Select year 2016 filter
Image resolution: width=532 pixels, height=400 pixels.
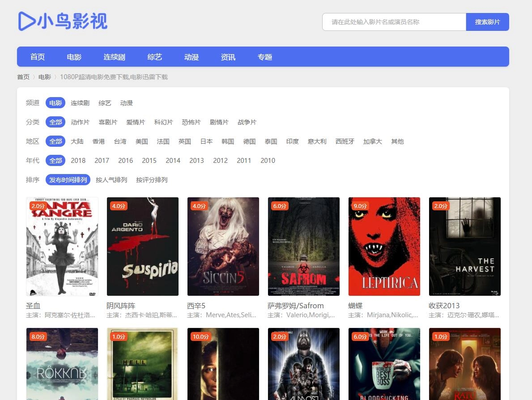[x=125, y=161]
